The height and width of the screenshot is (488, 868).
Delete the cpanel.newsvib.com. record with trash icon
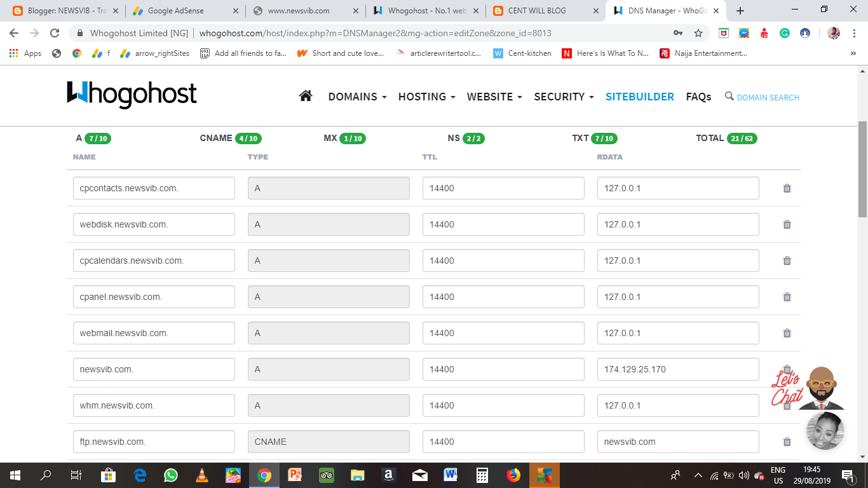[x=787, y=297]
